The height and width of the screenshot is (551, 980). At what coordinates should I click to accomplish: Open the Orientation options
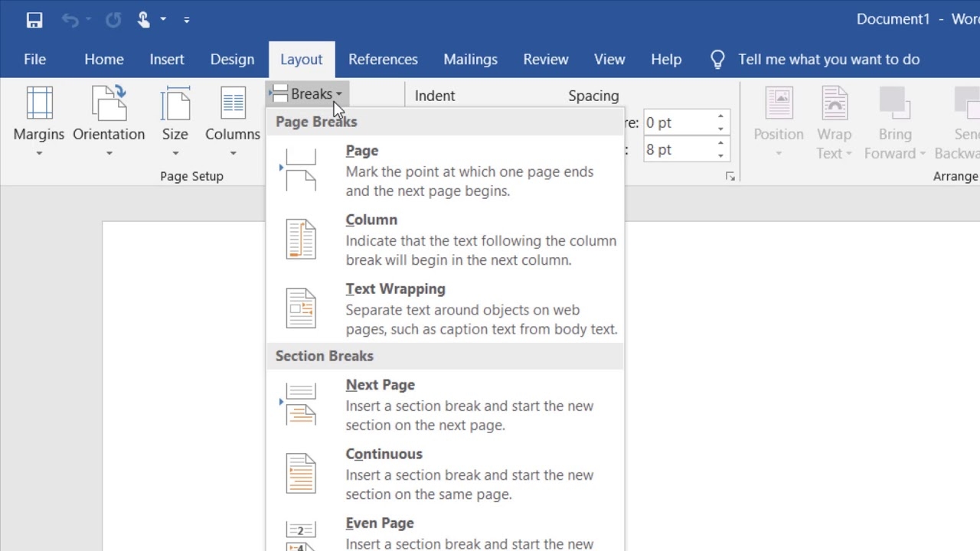tap(109, 121)
